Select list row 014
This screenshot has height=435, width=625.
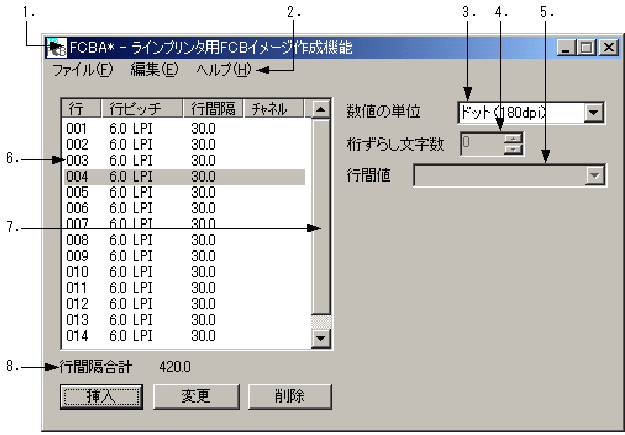click(185, 336)
